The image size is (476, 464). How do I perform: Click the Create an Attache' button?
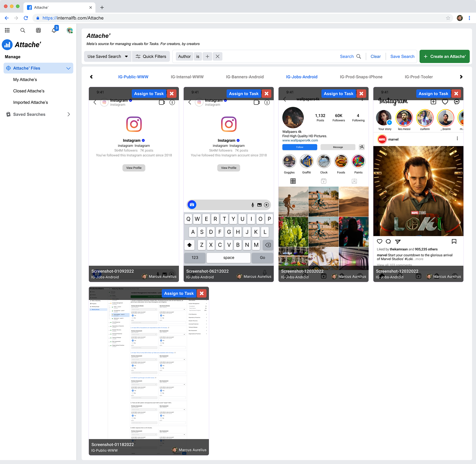click(x=444, y=56)
